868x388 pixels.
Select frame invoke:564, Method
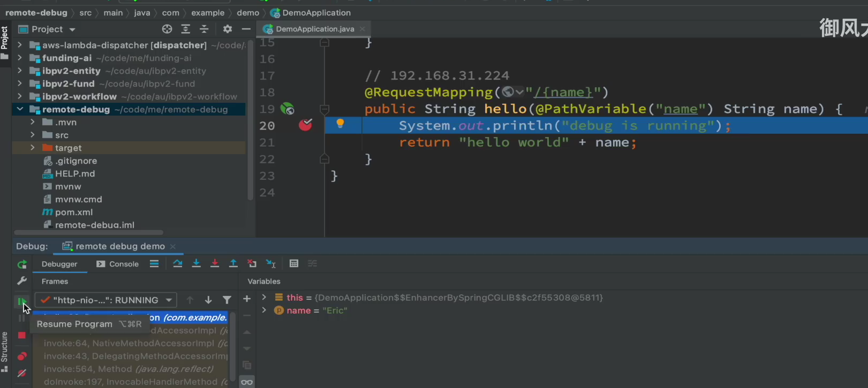(131, 369)
